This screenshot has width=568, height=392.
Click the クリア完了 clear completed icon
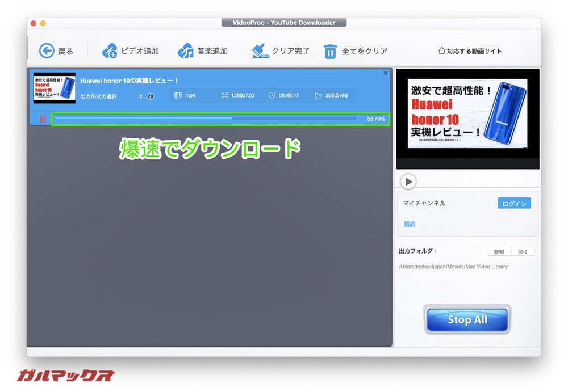point(260,50)
